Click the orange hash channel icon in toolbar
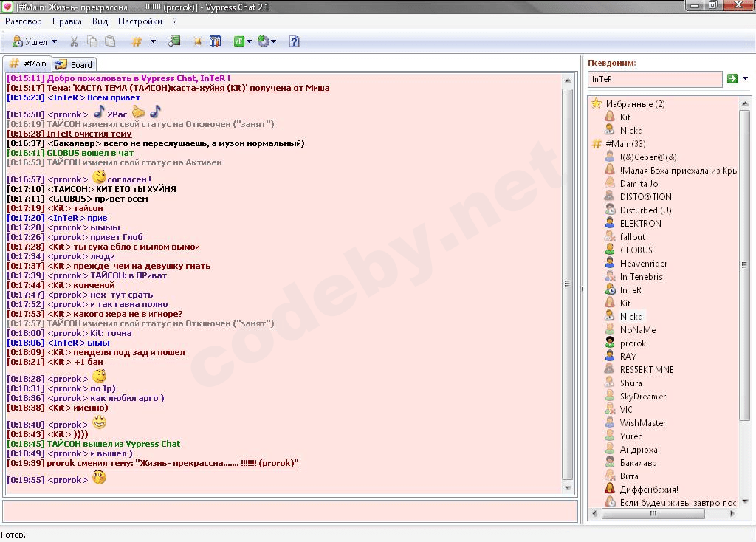 136,42
